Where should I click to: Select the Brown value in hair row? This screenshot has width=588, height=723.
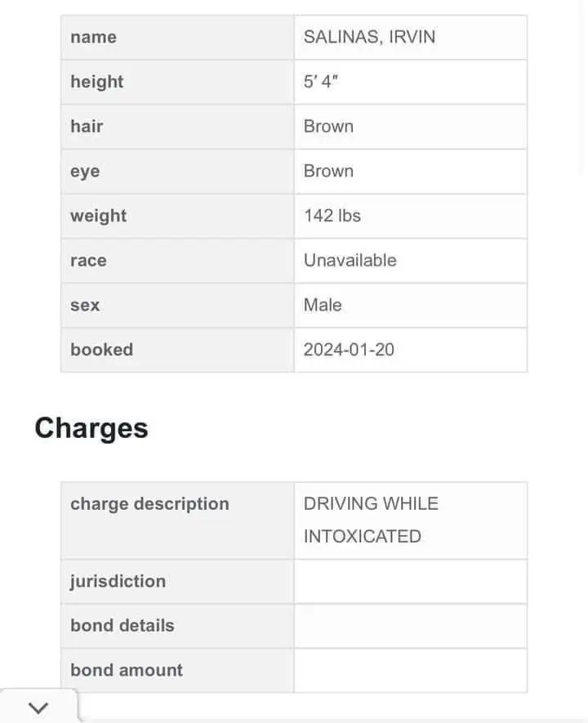[x=328, y=127]
